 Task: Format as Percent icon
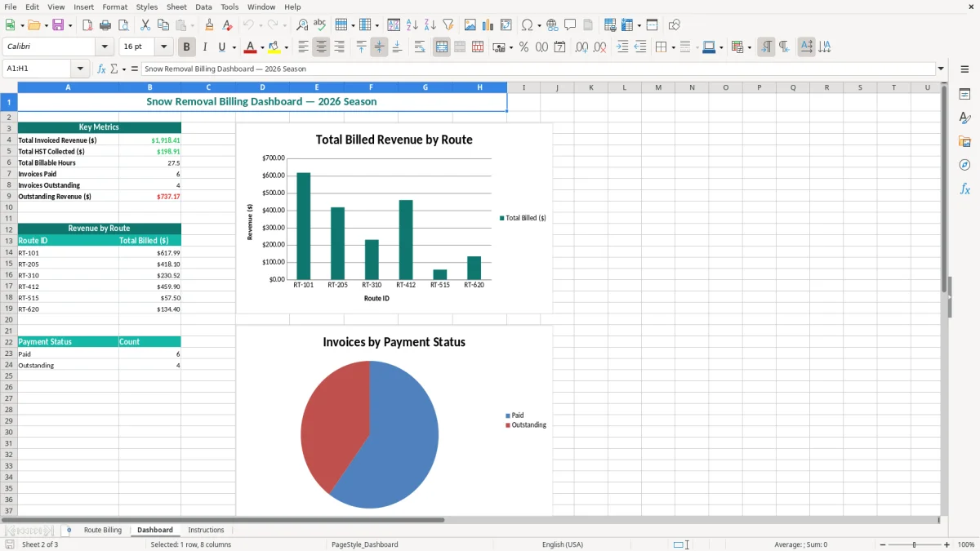tap(523, 47)
